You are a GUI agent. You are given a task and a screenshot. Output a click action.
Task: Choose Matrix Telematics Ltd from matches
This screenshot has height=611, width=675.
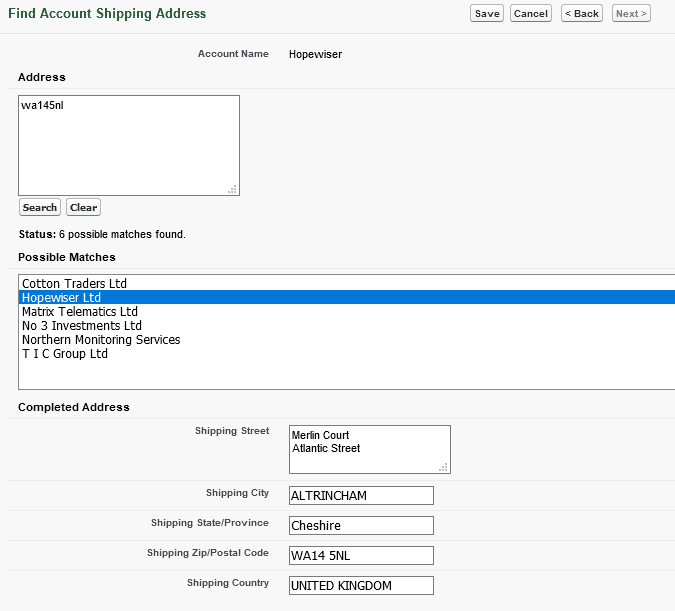pos(348,311)
